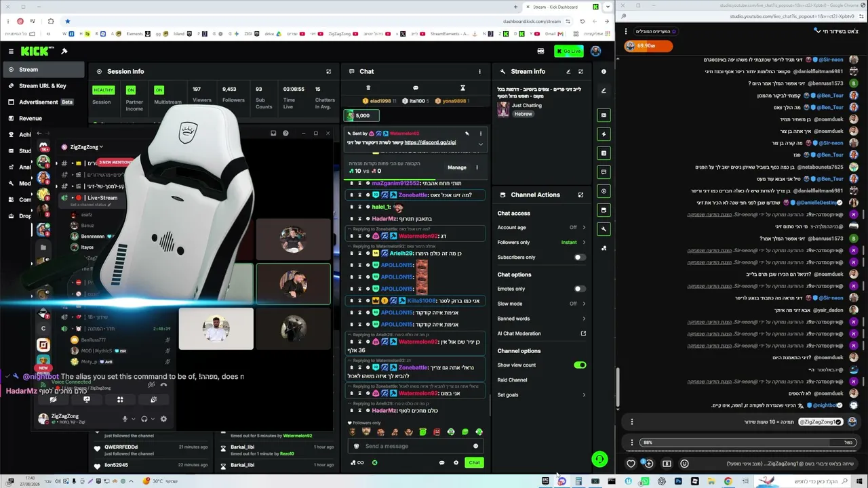
Task: Click Raid Channel option
Action: pos(512,380)
